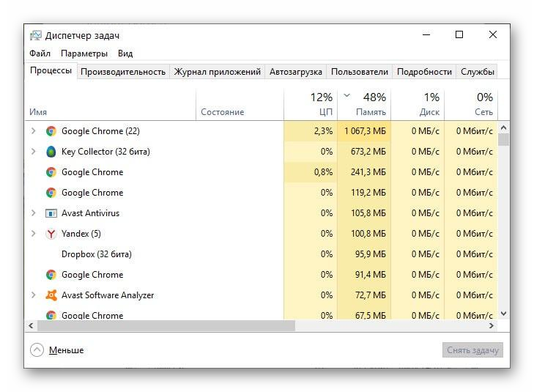
Task: Select the Chrome process using 119,2 МБ
Action: 262,193
